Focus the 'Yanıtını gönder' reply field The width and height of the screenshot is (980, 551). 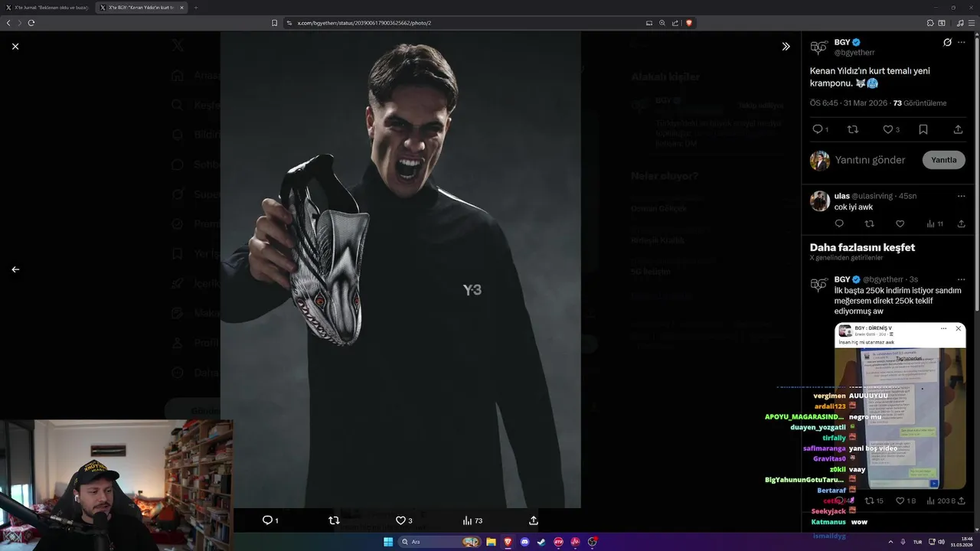870,160
